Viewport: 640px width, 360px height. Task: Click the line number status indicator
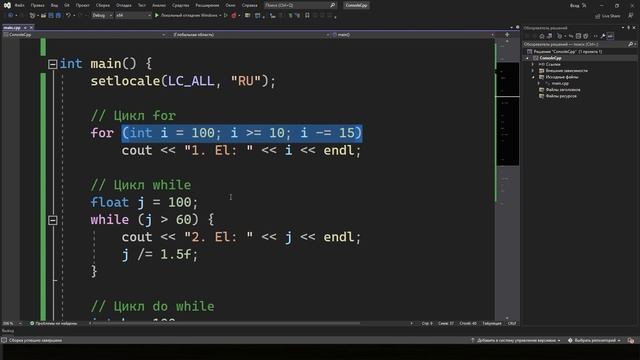tap(427, 324)
